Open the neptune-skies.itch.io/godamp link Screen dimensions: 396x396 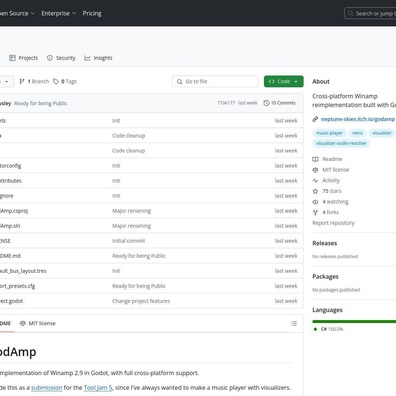tap(358, 119)
